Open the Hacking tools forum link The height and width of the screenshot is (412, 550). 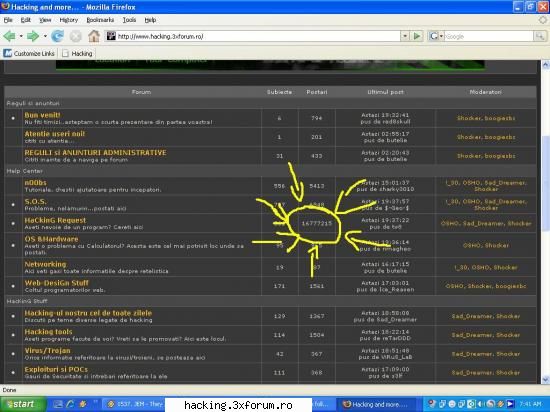[48, 332]
